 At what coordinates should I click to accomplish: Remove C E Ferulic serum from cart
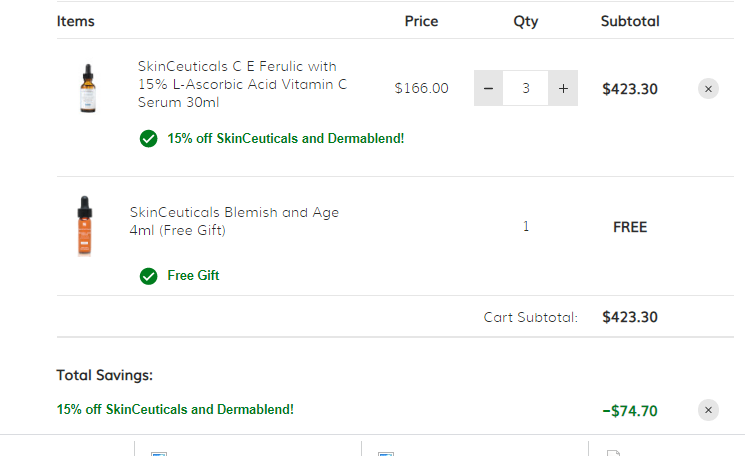point(708,89)
